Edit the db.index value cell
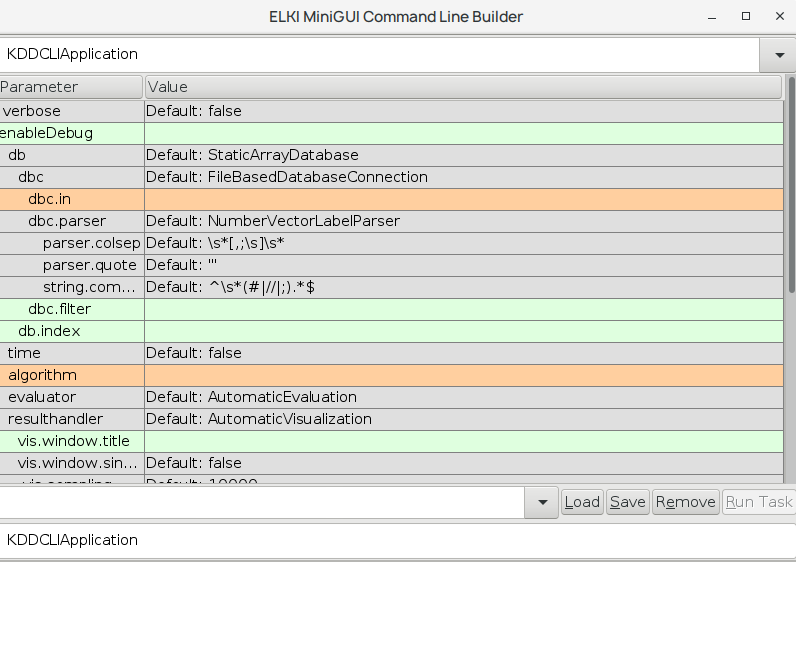Screen dimensions: 796x649 [x=463, y=331]
